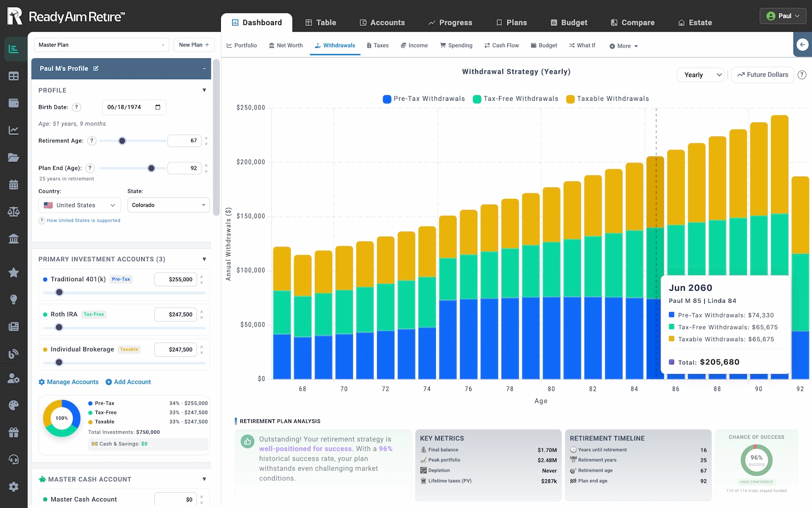
Task: Expand the State dropdown showing Colorado
Action: (x=168, y=205)
